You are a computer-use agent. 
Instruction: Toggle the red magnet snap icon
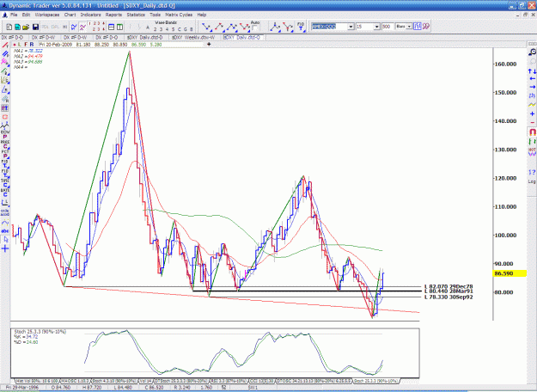(532, 132)
